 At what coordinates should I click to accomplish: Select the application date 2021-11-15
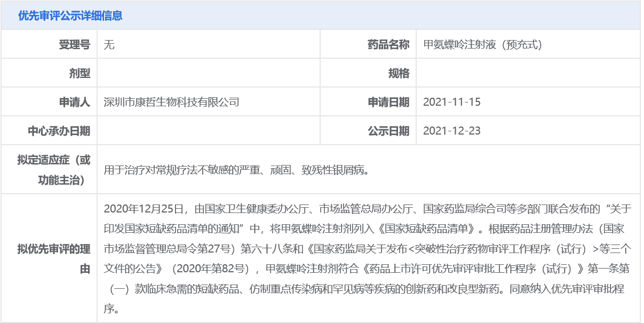coord(451,102)
